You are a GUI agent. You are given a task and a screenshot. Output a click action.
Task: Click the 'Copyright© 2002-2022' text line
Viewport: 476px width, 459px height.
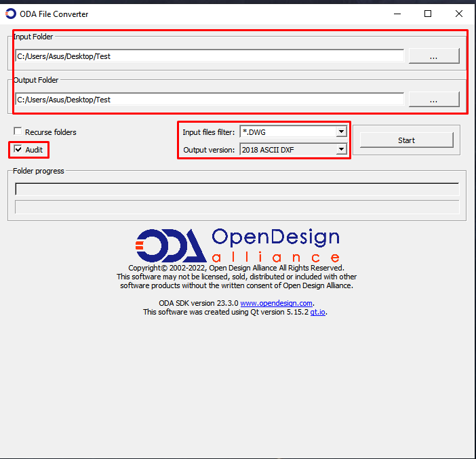pos(236,268)
